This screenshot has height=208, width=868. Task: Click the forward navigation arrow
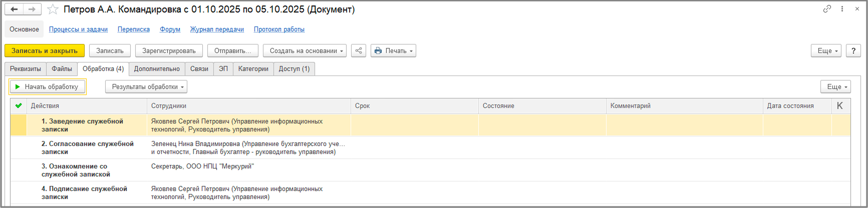coord(32,9)
